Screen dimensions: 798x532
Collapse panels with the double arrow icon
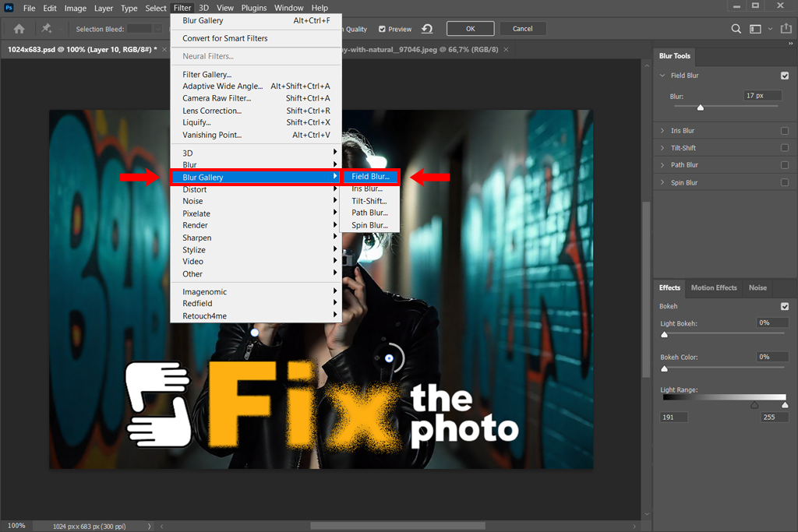tap(790, 44)
